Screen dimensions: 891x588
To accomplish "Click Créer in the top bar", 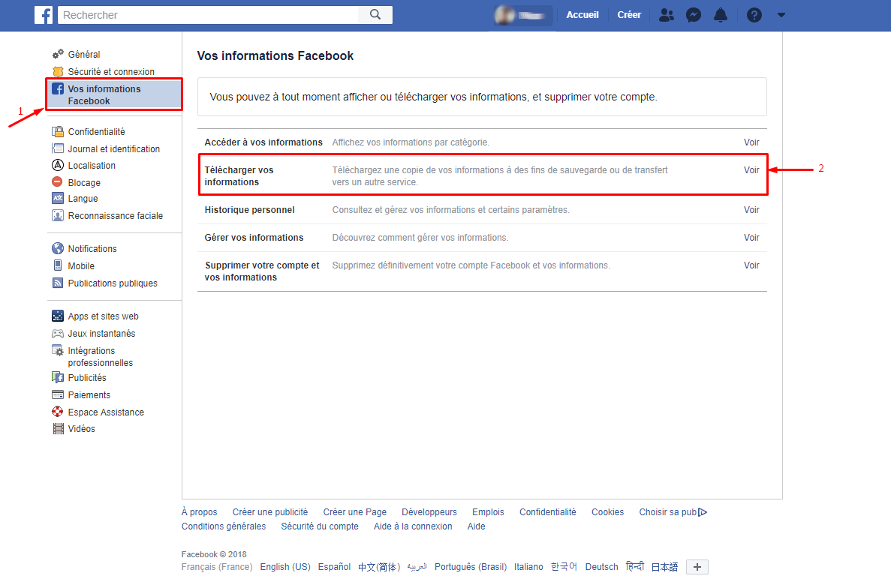I will point(629,15).
